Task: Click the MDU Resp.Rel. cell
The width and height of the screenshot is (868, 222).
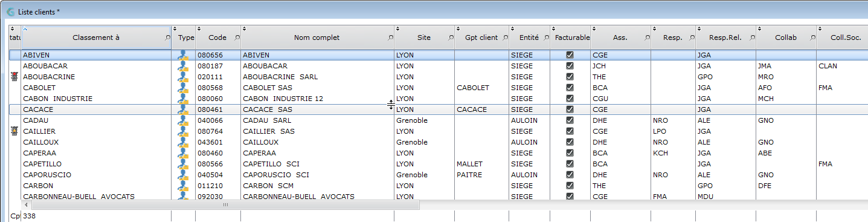Action: coord(725,197)
